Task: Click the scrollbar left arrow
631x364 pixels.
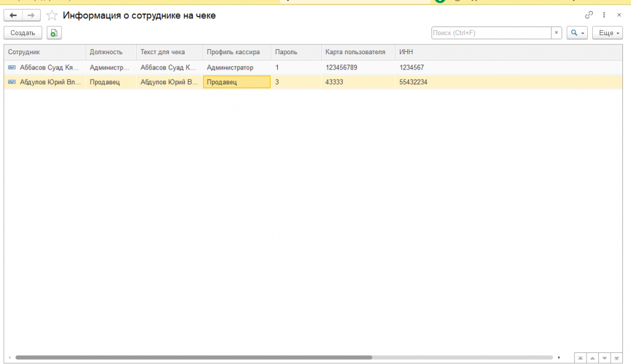Action: pyautogui.click(x=10, y=358)
